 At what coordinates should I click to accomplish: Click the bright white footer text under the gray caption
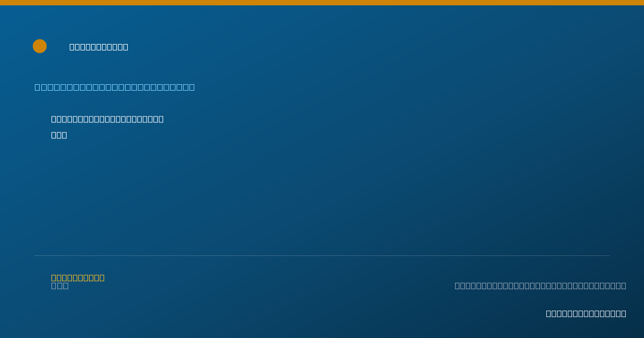586,313
